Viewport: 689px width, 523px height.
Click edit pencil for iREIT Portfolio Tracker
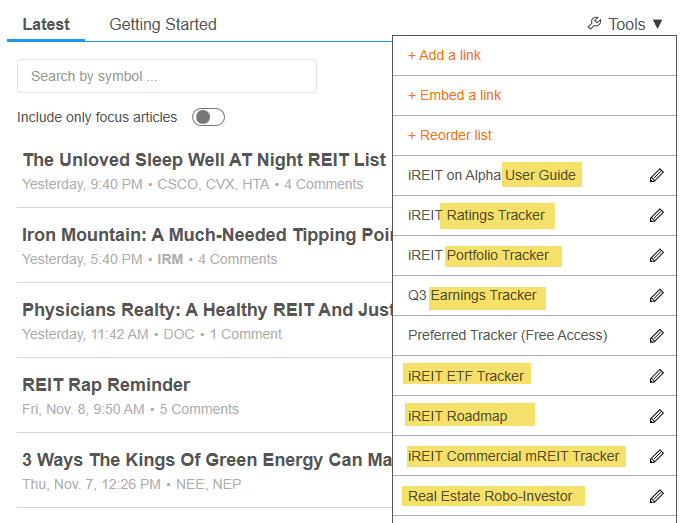pyautogui.click(x=656, y=256)
